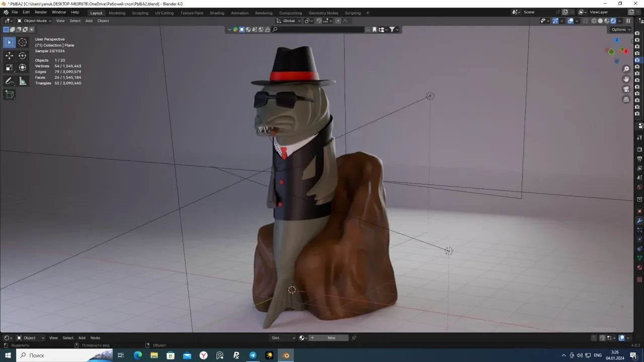
Task: Toggle the camera view icon
Action: click(x=626, y=89)
